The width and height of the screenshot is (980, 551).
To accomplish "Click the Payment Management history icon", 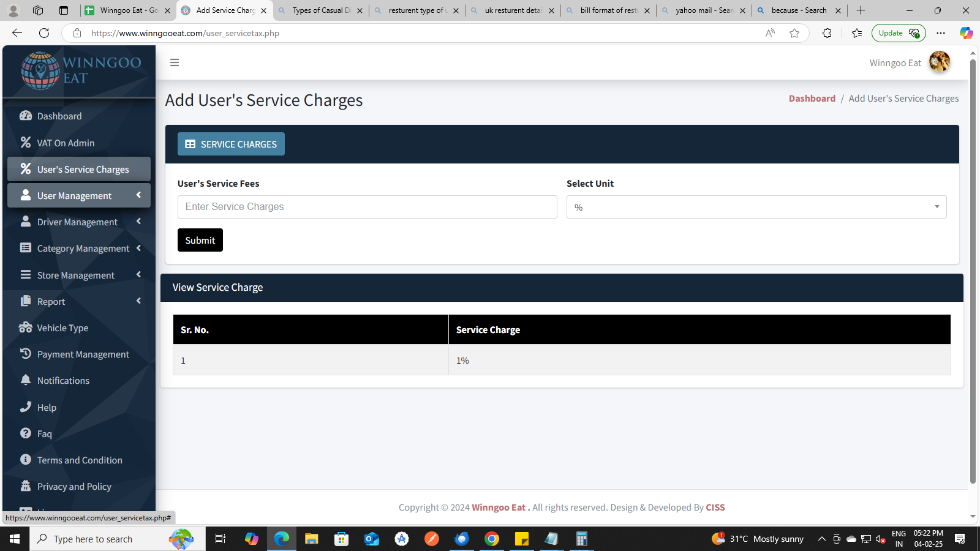I will (x=26, y=354).
